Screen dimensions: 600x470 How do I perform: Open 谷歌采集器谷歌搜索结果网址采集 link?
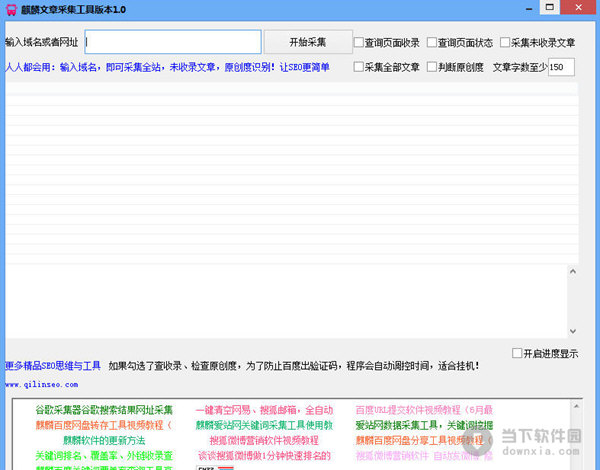(104, 410)
